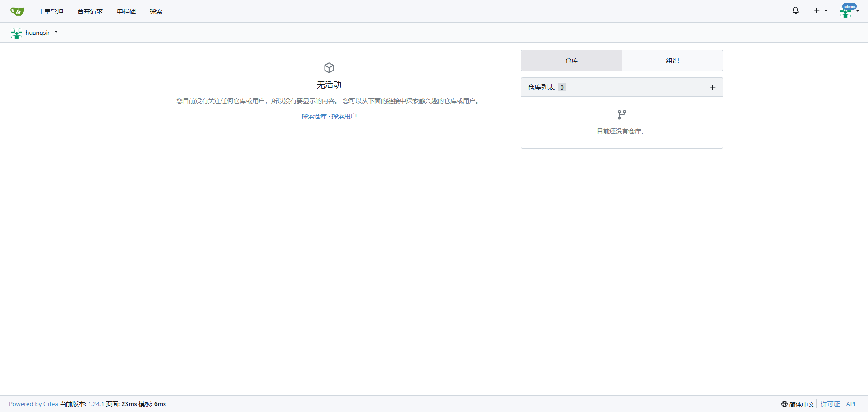868x412 pixels.
Task: Click the branch fork icon in repo panel
Action: click(622, 115)
